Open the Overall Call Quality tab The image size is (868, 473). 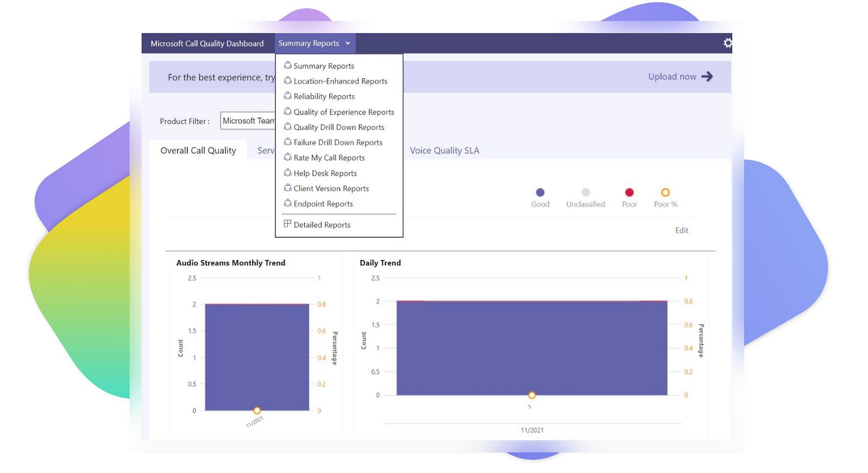pos(198,150)
